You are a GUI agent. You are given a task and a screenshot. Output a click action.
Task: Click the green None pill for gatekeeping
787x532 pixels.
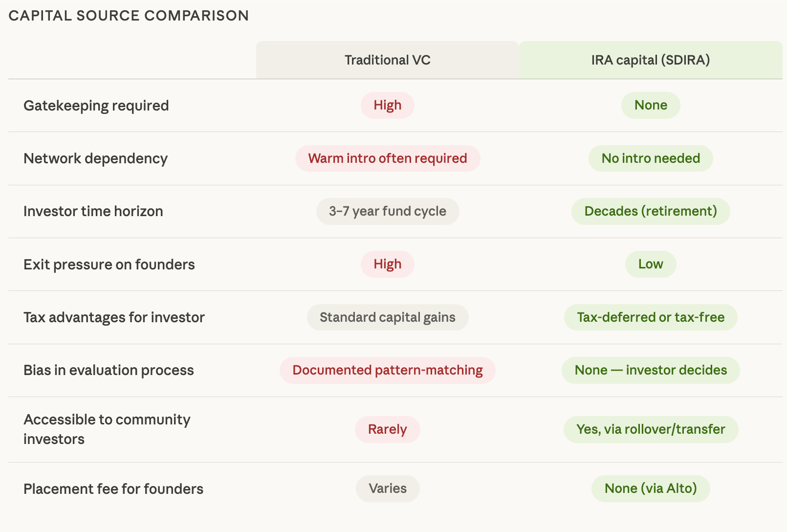[650, 105]
